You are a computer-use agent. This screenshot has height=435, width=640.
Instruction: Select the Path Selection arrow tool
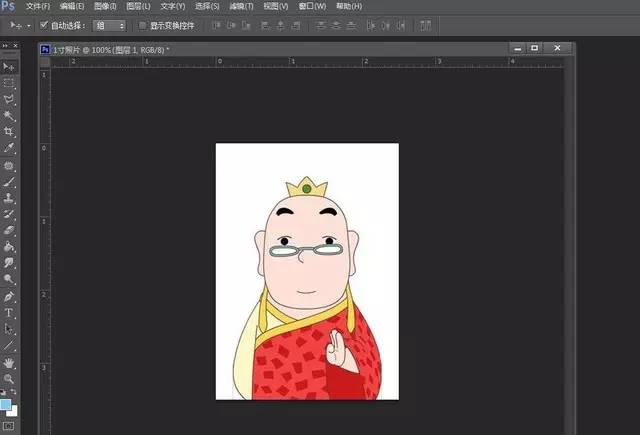click(x=9, y=329)
